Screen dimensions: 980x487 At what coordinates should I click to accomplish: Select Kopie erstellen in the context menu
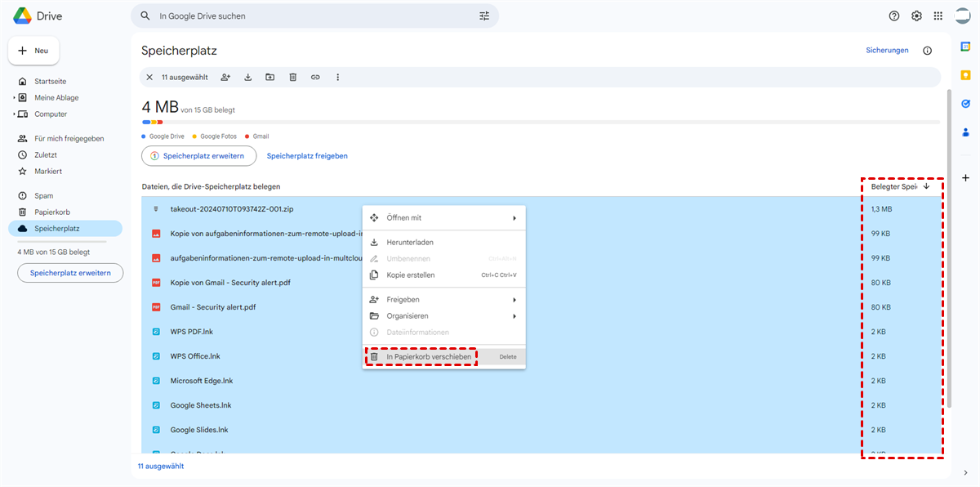pos(410,275)
